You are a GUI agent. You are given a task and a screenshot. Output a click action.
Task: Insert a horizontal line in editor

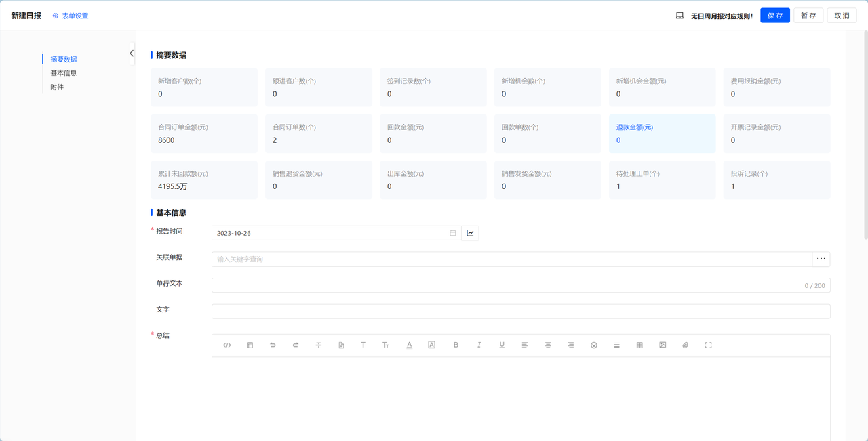616,345
